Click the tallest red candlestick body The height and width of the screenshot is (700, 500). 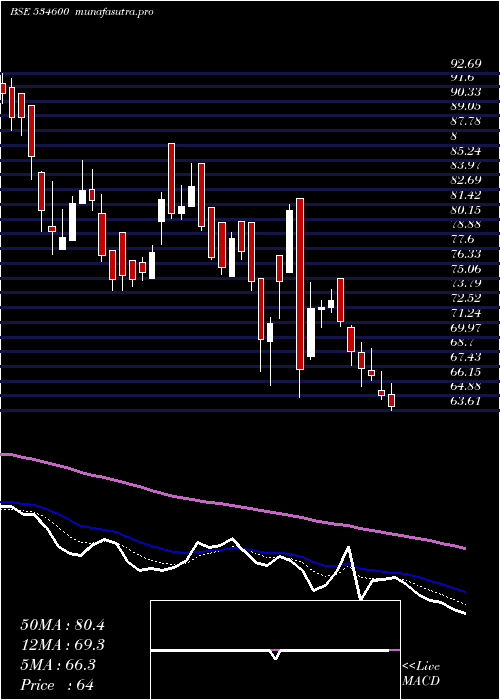click(300, 284)
